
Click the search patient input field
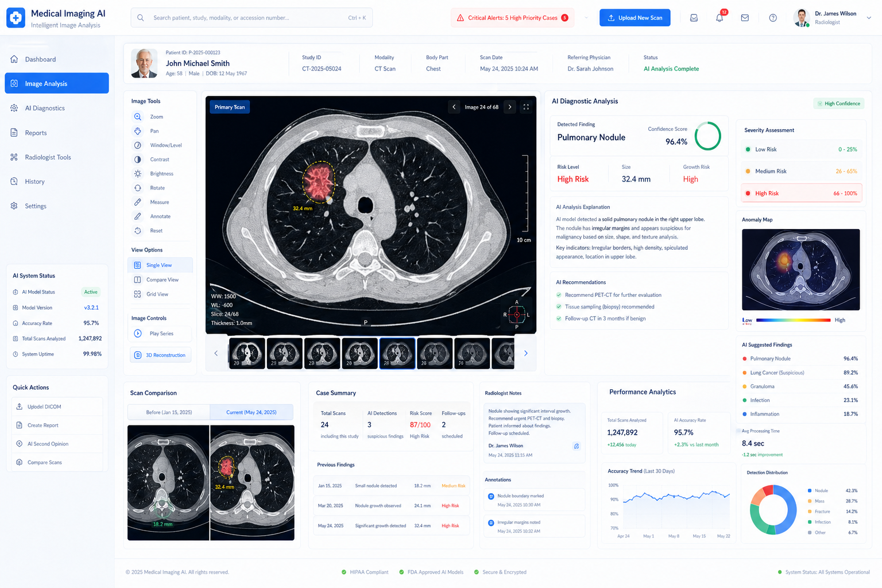252,18
